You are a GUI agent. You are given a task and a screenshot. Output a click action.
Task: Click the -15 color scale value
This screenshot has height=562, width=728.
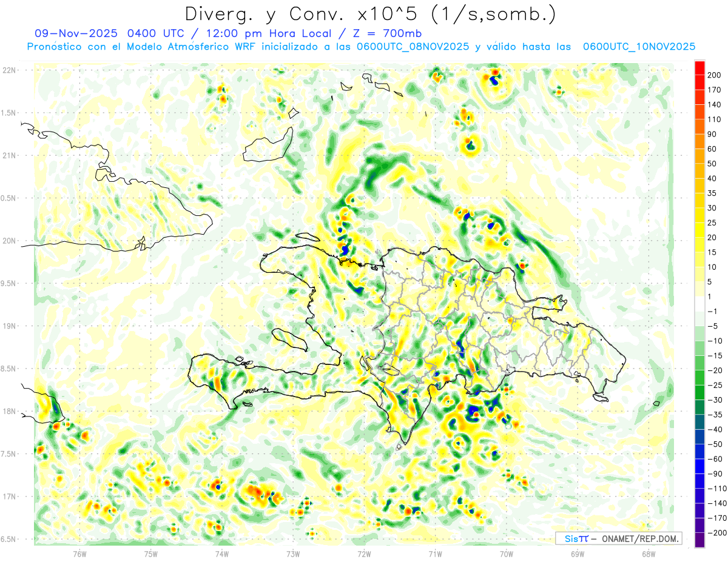715,355
